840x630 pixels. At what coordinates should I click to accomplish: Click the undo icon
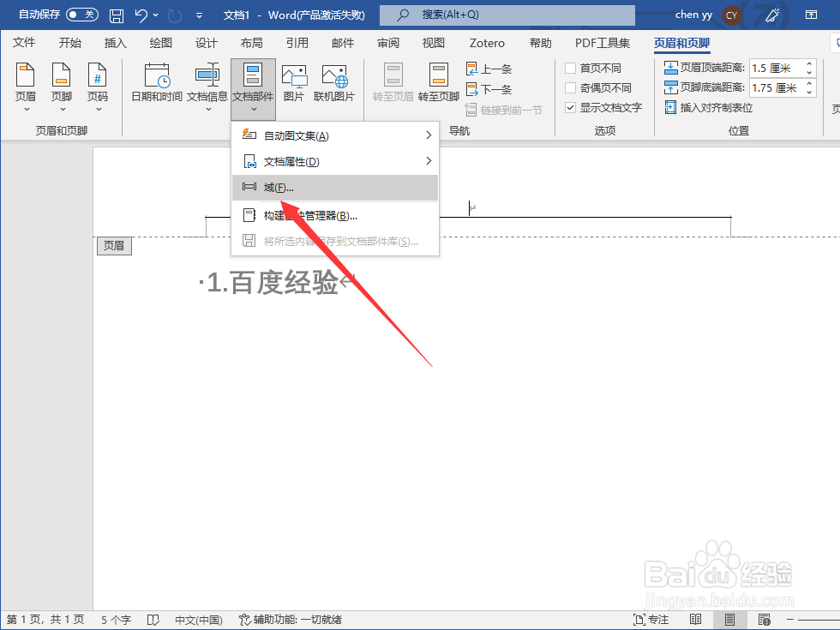pyautogui.click(x=141, y=15)
